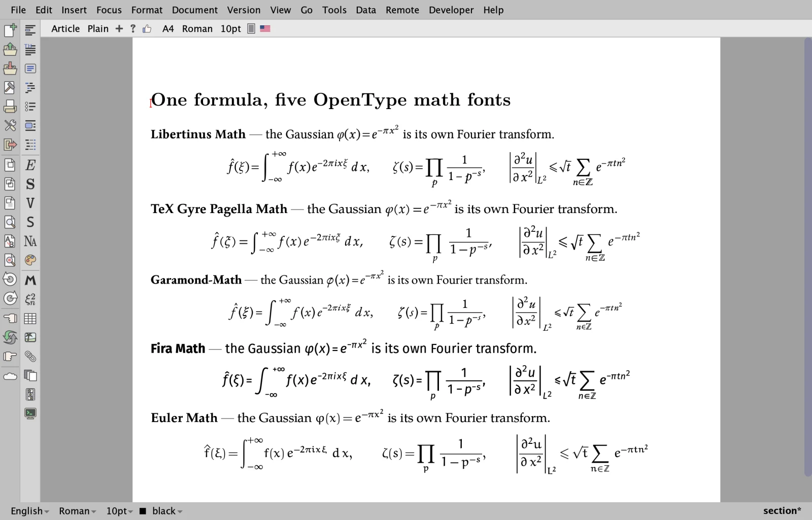Insert inline formula with xi icon
812x520 pixels.
click(30, 299)
